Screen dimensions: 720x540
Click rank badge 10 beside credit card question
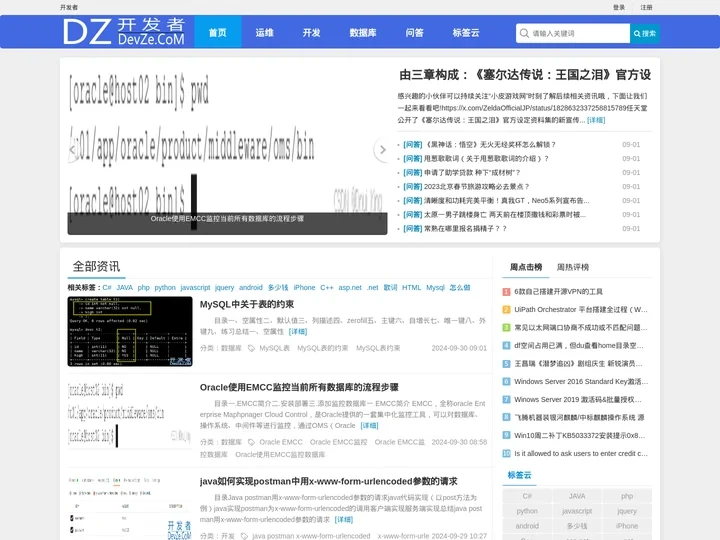pos(506,454)
